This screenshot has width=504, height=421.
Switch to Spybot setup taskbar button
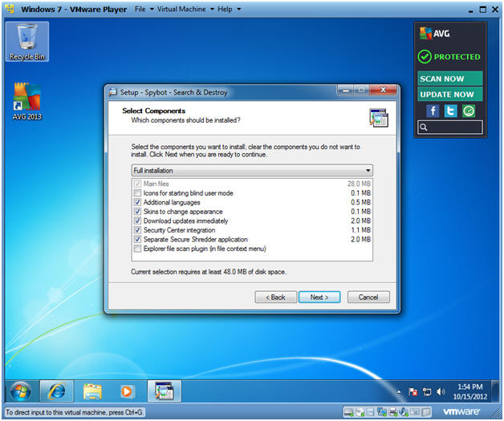point(165,391)
